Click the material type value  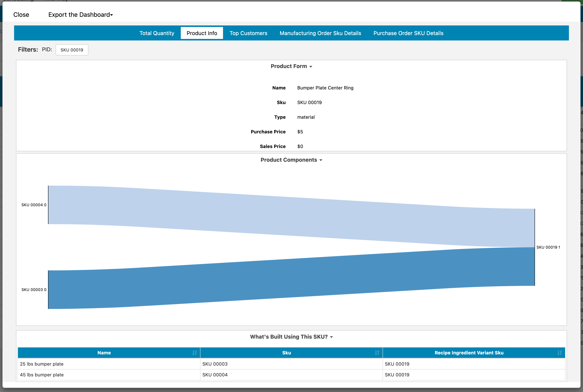306,117
